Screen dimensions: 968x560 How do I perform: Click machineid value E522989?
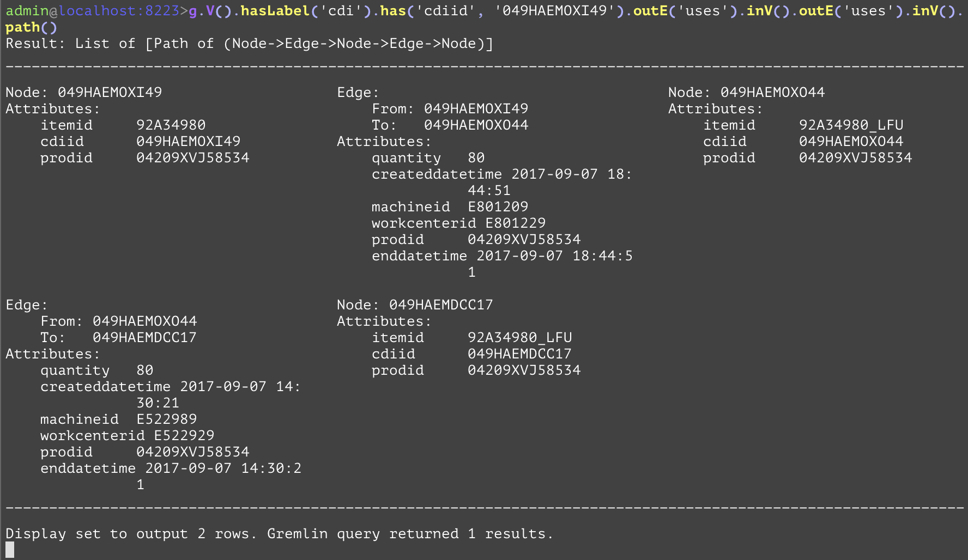tap(166, 419)
